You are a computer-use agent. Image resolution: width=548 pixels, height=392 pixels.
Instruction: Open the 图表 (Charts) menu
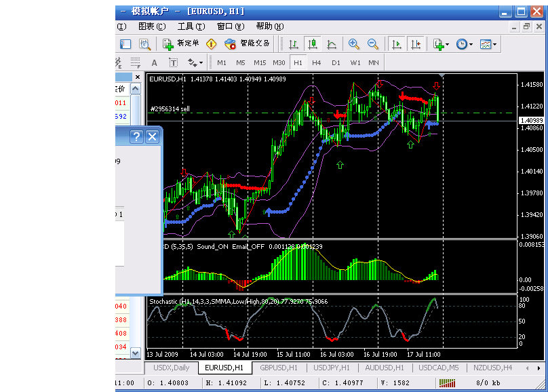tap(151, 26)
